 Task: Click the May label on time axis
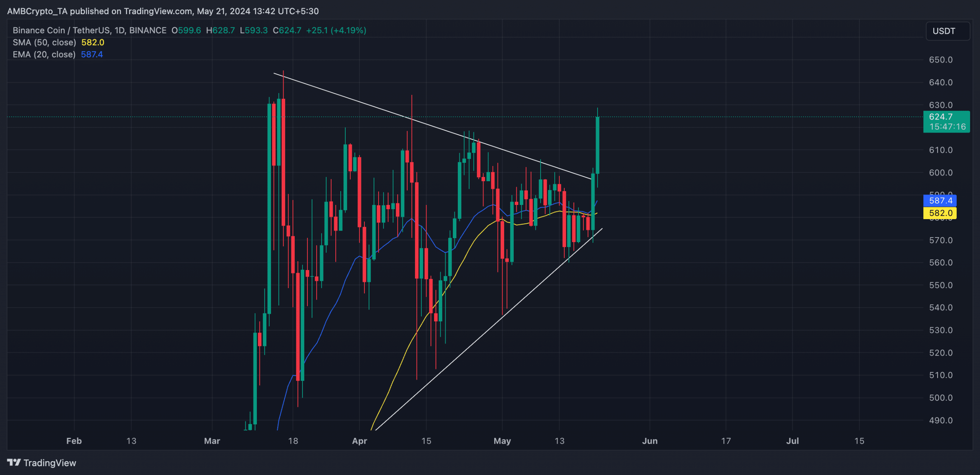502,441
